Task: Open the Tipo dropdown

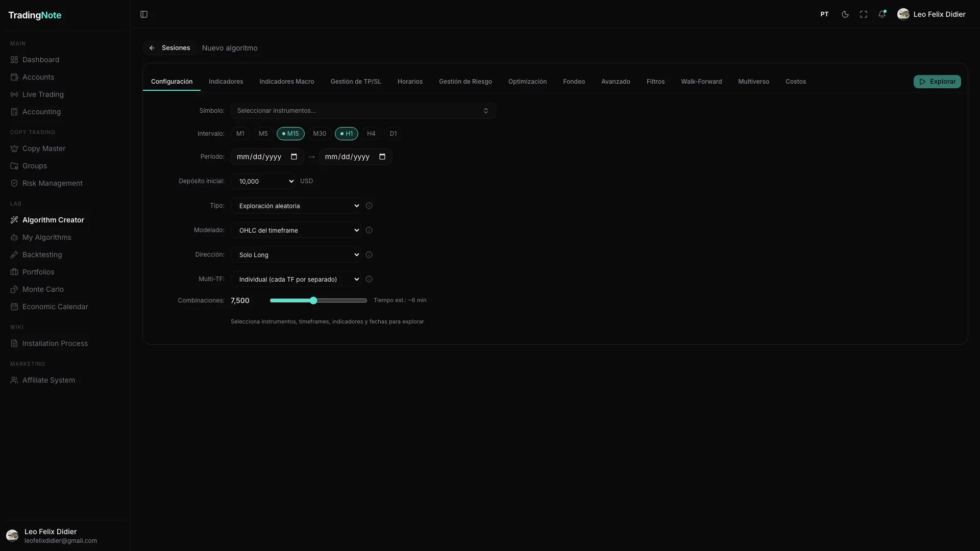Action: pyautogui.click(x=296, y=206)
